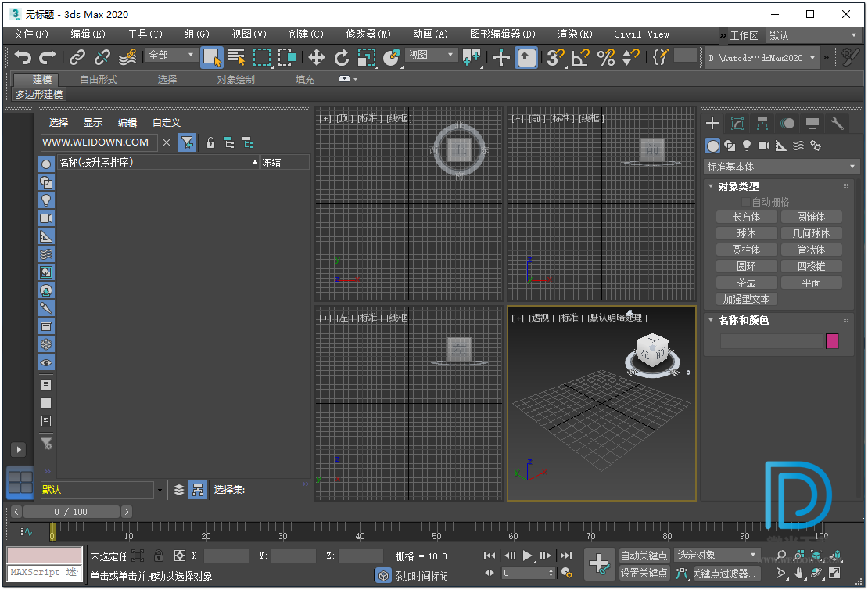Screen dimensions: 868x590
Task: Open the 文件(F) menu
Action: pyautogui.click(x=31, y=34)
